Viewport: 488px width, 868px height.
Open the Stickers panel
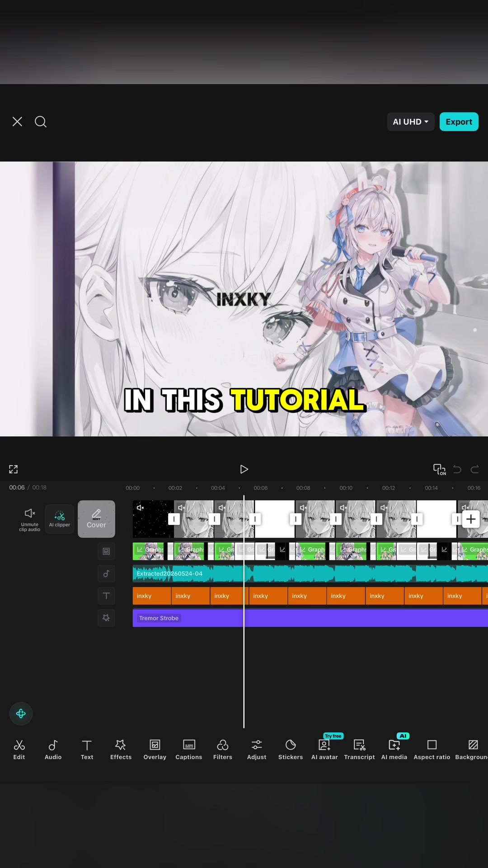[x=291, y=750]
